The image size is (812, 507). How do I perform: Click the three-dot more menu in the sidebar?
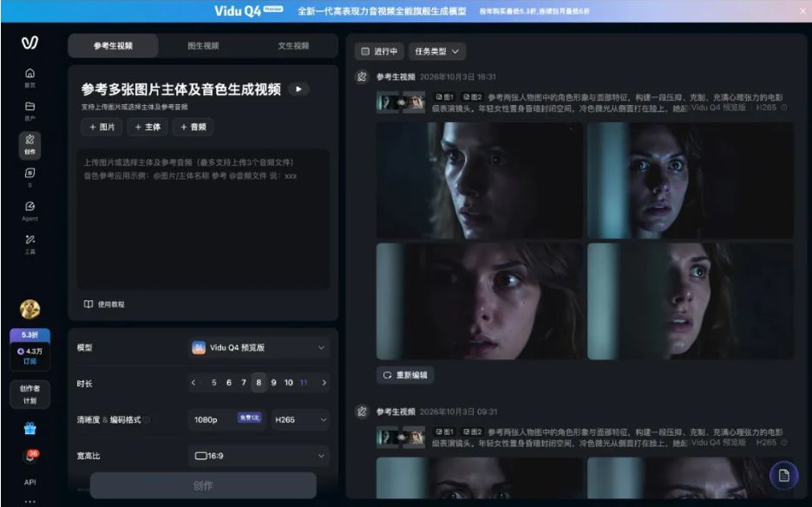30,501
